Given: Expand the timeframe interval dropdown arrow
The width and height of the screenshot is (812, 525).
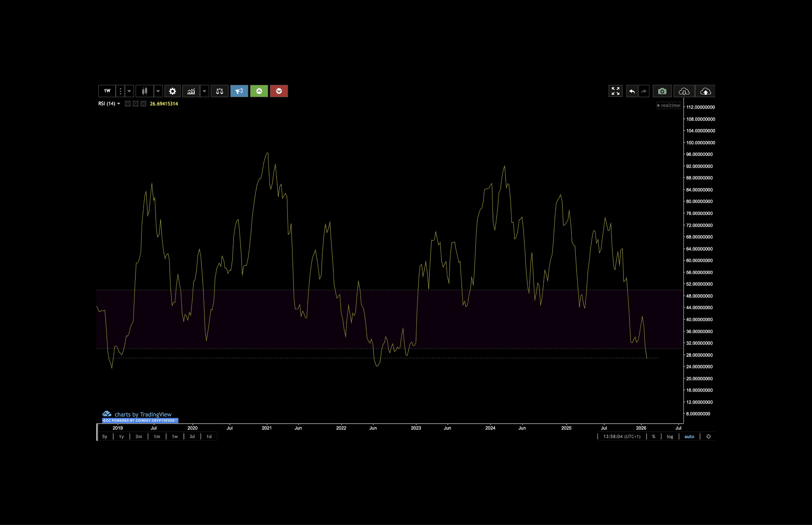Looking at the screenshot, I should [x=129, y=91].
